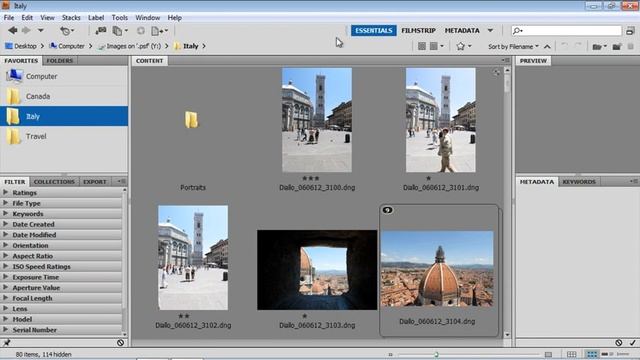The image size is (640, 360).
Task: Click the Open in Camera Raw icon
Action: [141, 31]
